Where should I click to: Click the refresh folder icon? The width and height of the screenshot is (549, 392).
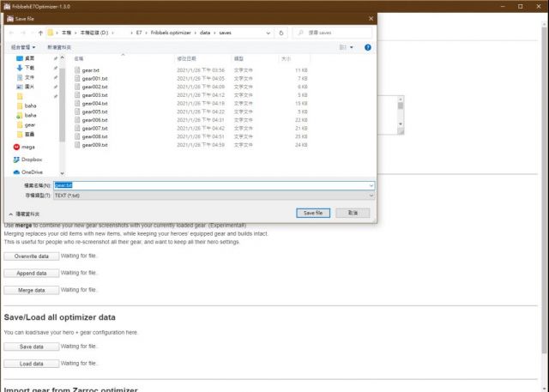(x=281, y=33)
